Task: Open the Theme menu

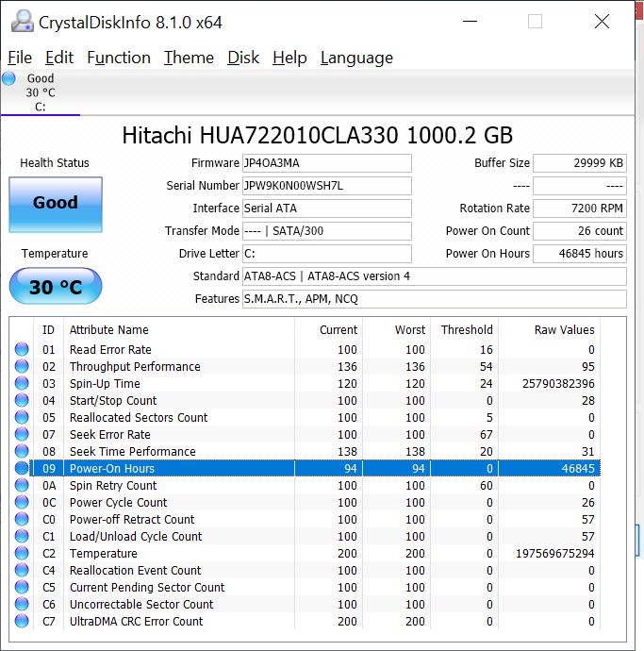Action: 189,58
